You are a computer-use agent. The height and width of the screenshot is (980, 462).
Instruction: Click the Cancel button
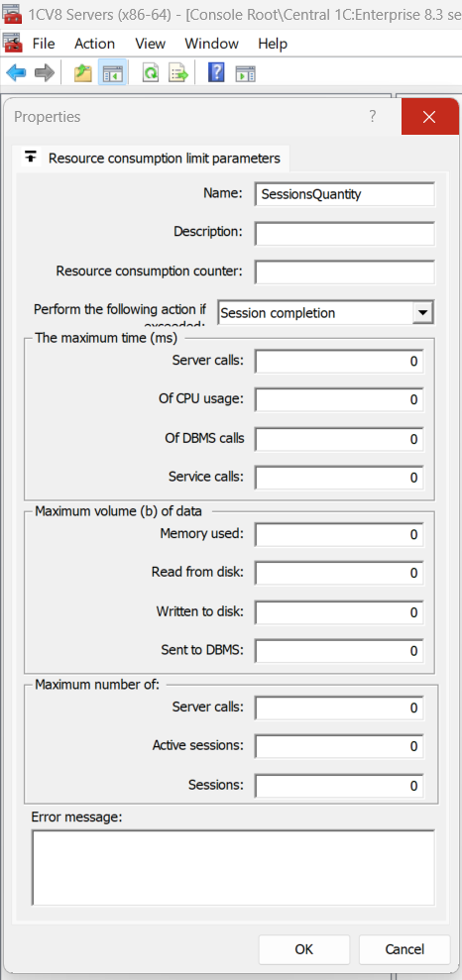pyautogui.click(x=404, y=948)
